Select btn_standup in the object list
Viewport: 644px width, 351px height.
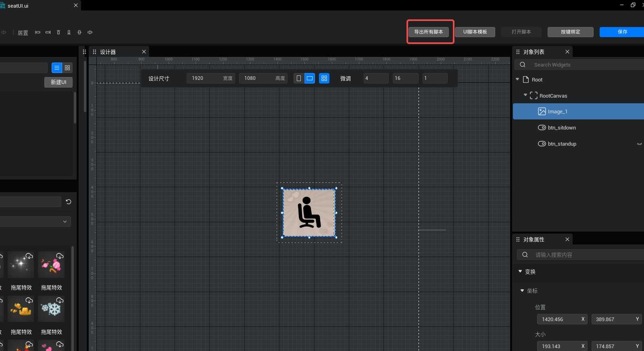[578, 144]
